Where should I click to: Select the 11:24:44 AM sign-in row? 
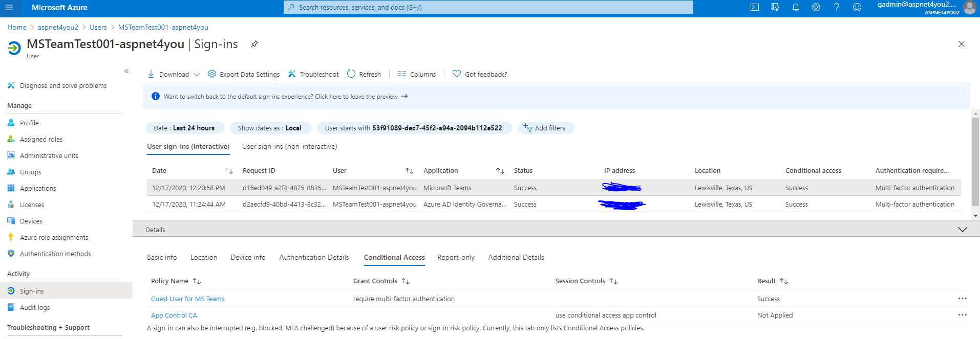(553, 204)
